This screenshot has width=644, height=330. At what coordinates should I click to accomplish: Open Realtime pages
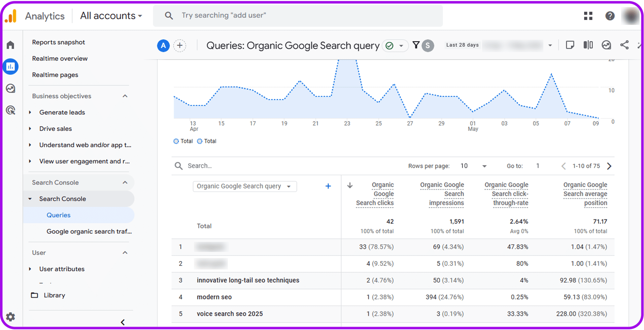tap(55, 75)
